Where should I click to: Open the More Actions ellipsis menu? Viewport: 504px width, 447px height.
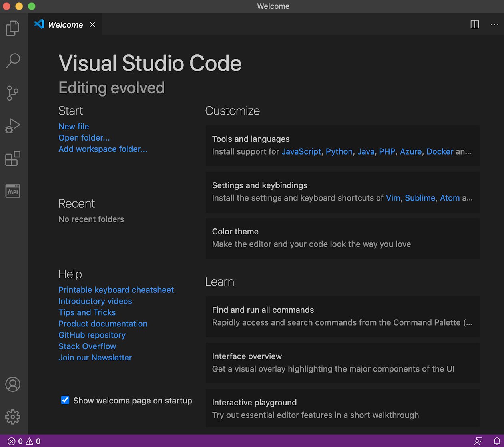tap(494, 24)
